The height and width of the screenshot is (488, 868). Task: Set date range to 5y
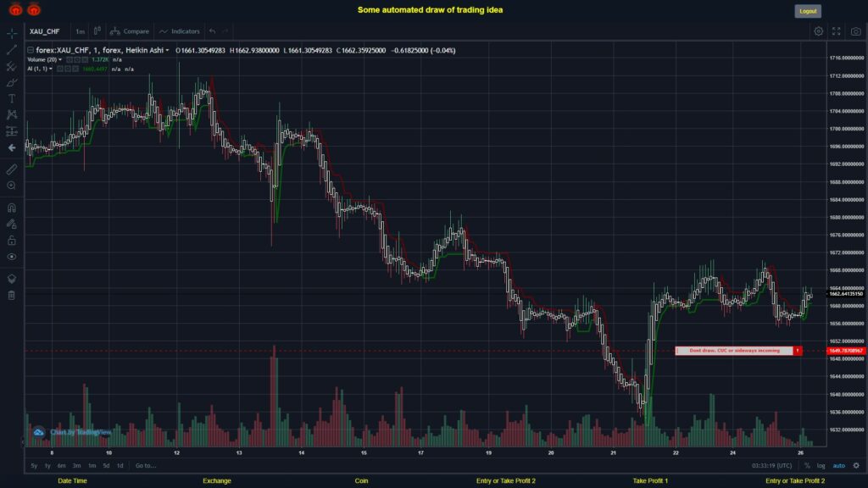tap(34, 466)
